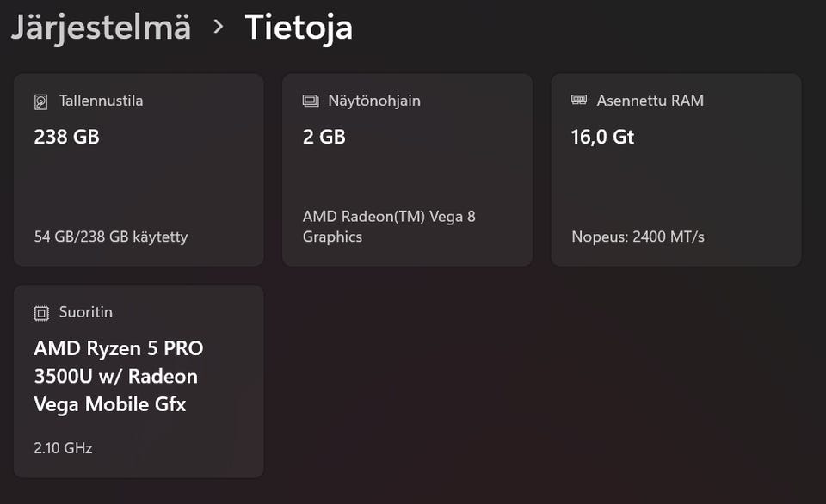The image size is (826, 504).
Task: Click the 2 GB graphics memory value
Action: point(324,137)
